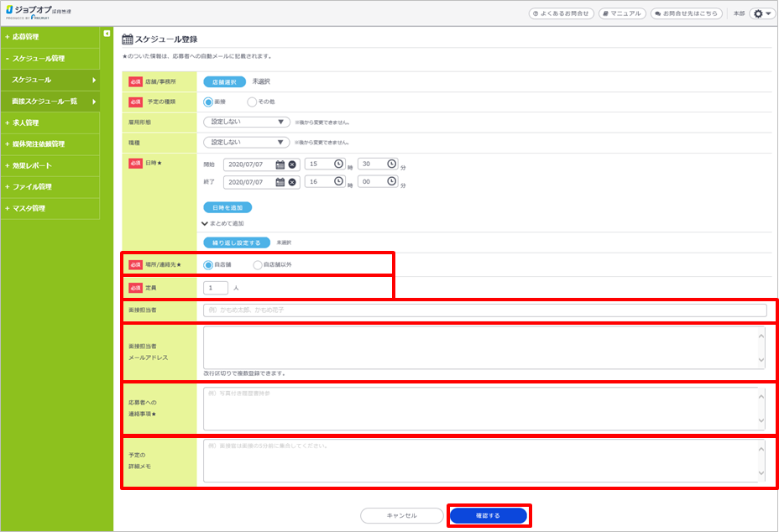Click the 確認する button
Viewport: 779px width, 532px height.
click(x=488, y=515)
